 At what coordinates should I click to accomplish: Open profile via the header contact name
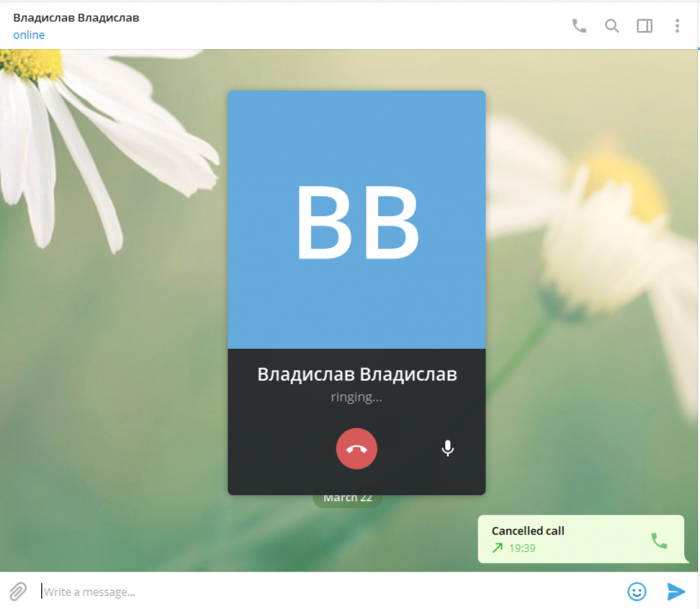click(x=76, y=18)
